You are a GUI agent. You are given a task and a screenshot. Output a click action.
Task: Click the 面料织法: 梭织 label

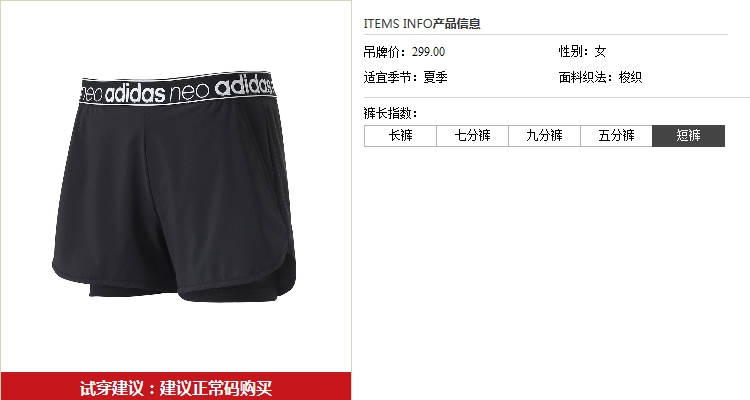coord(600,77)
